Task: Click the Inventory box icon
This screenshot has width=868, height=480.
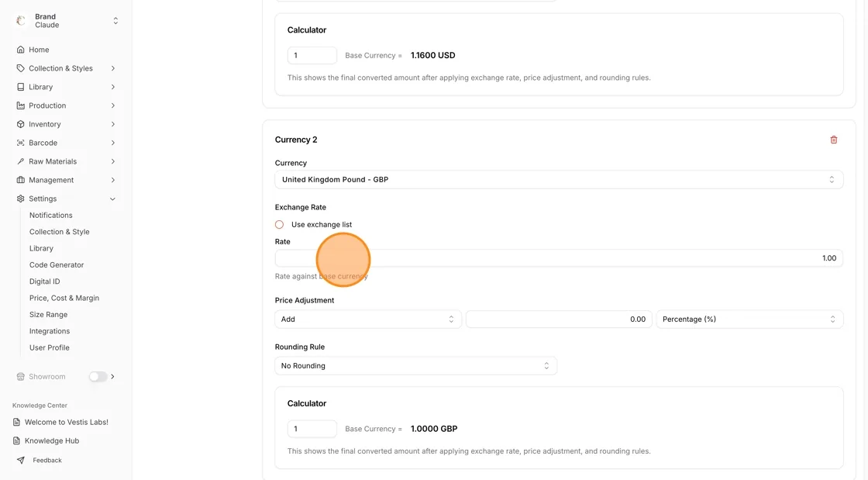Action: 20,124
